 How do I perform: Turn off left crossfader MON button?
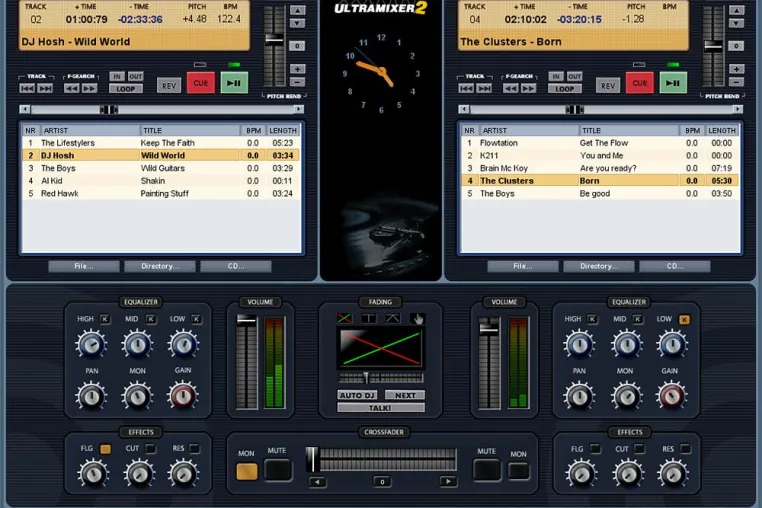point(247,471)
